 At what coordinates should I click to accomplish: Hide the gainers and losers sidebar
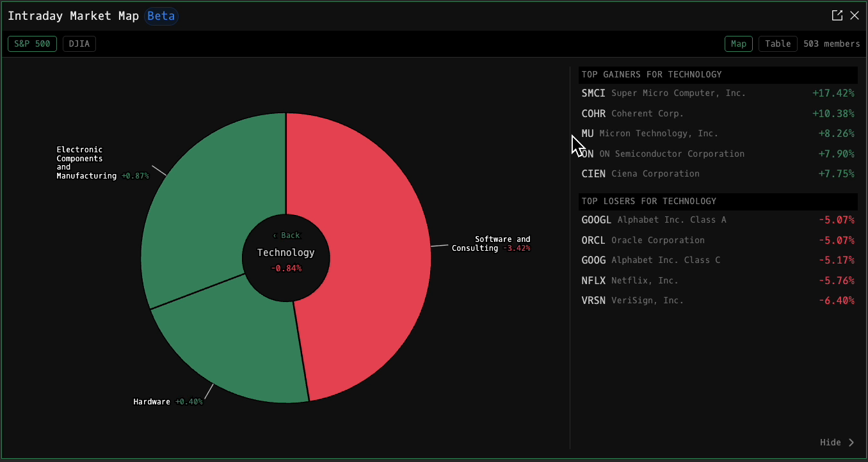(837, 443)
